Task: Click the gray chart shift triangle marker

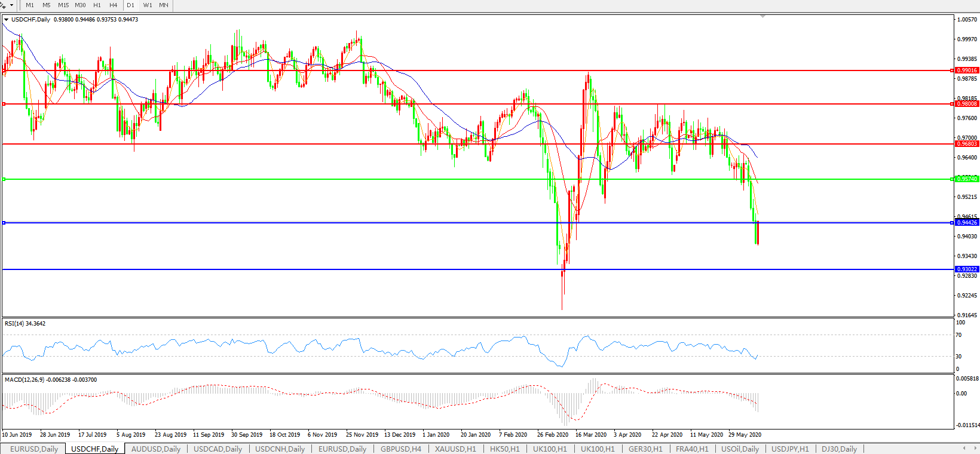Action: pos(763,17)
